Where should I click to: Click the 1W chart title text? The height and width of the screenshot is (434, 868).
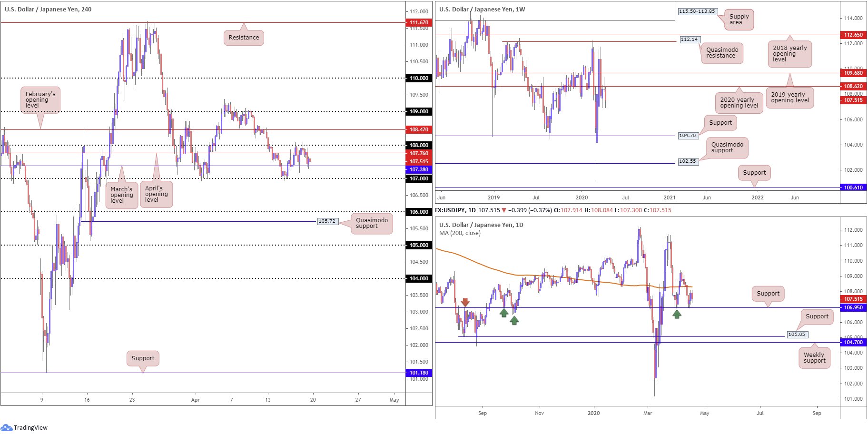(482, 9)
